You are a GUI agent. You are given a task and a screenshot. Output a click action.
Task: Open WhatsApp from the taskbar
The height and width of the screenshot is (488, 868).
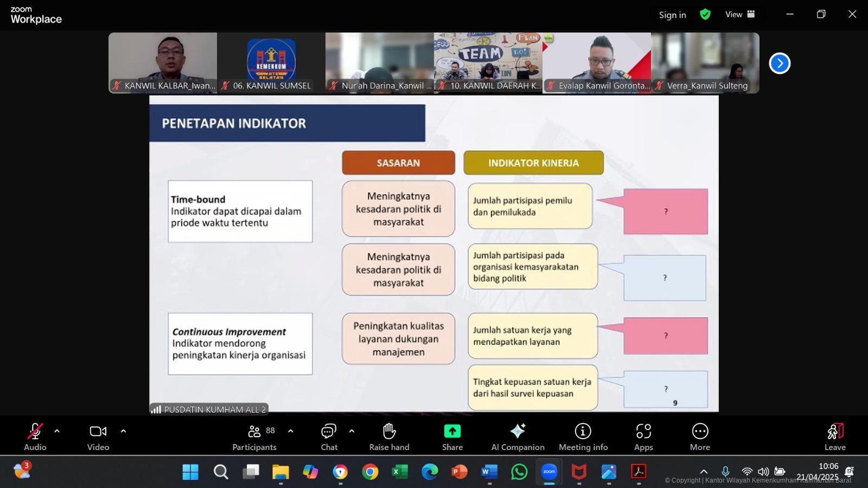[x=519, y=472]
